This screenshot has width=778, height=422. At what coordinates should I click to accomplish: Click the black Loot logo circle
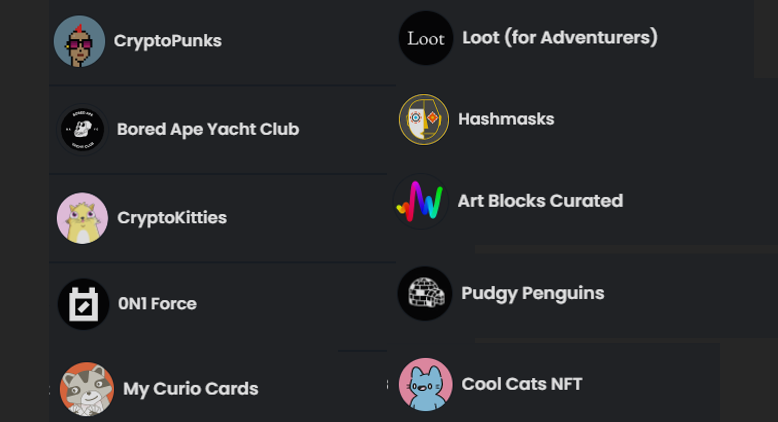click(x=426, y=38)
